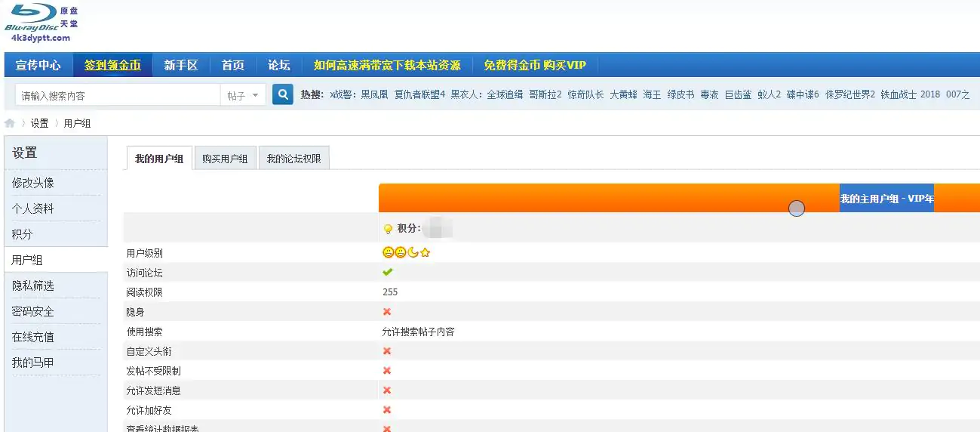This screenshot has height=432, width=980.
Task: Open 新手区 in the navigation bar
Action: point(181,65)
